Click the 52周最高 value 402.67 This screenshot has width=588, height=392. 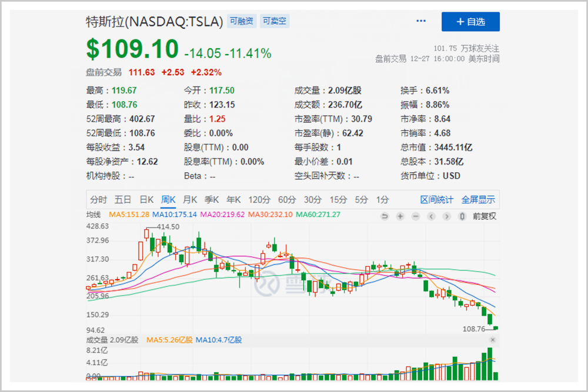tap(142, 119)
